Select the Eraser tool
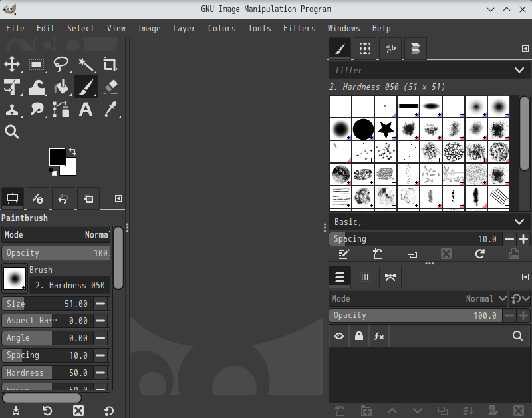Screen dimensions: 532x418 click(110, 87)
